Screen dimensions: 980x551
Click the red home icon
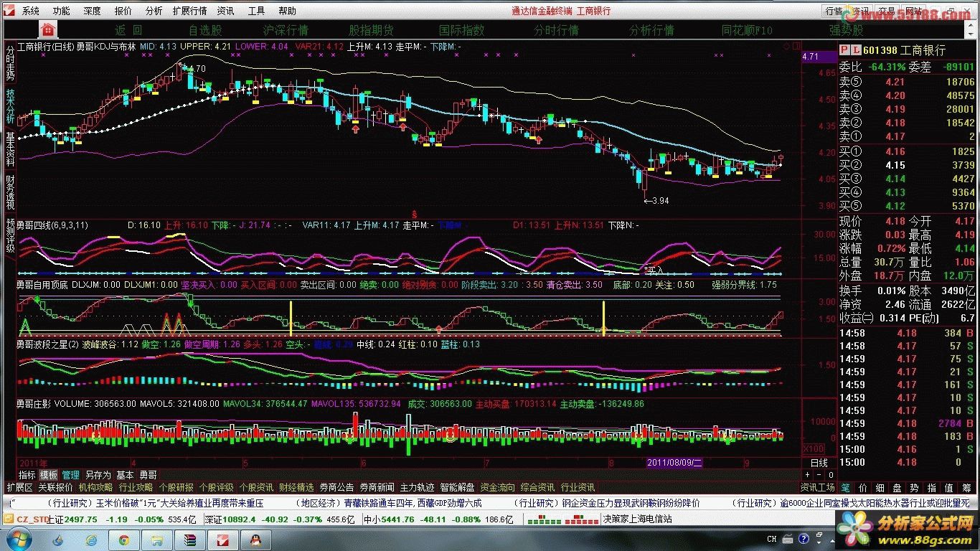pos(48,29)
